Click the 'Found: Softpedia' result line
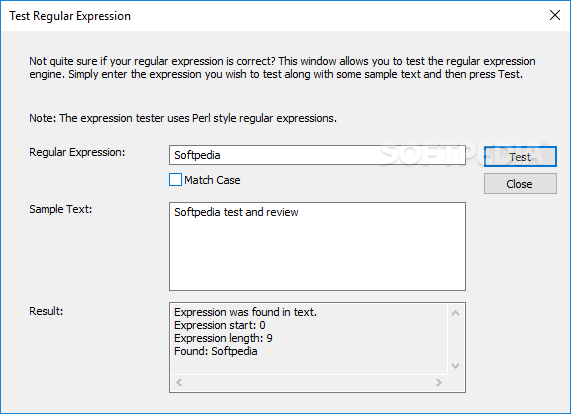The image size is (571, 414). click(x=216, y=351)
